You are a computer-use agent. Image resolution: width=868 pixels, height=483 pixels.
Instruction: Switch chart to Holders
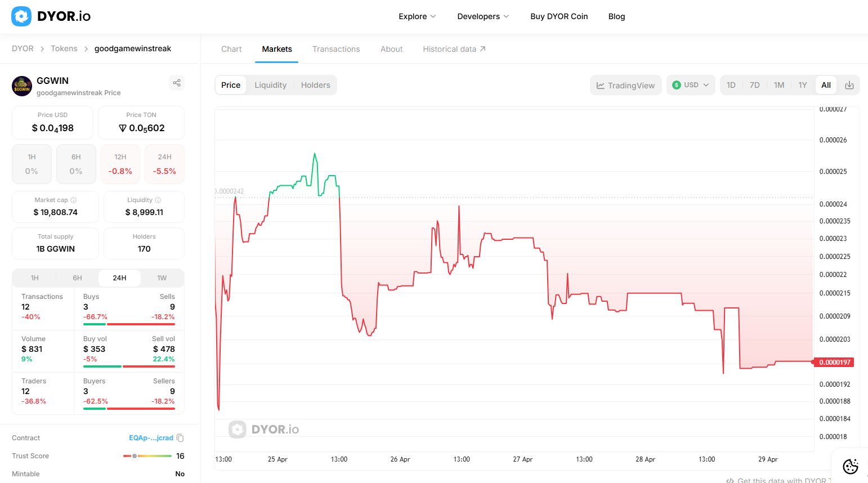point(315,85)
